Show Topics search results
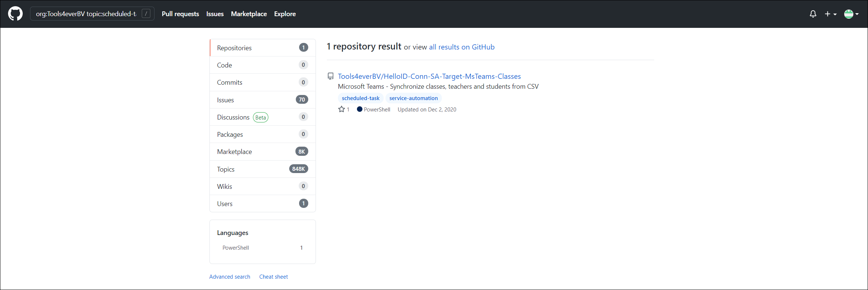The width and height of the screenshot is (868, 290). [262, 169]
